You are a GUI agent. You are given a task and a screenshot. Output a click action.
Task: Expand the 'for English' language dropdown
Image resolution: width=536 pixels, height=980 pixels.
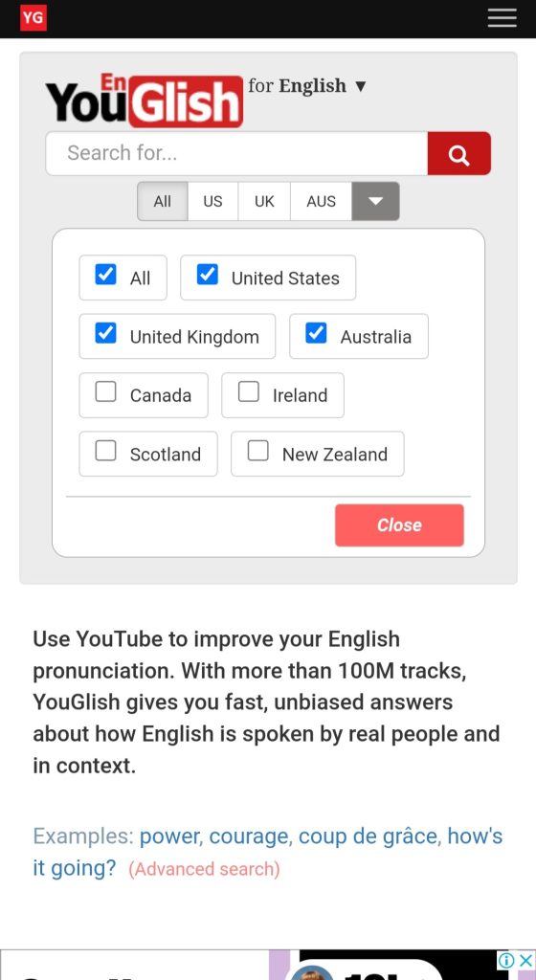tap(306, 85)
